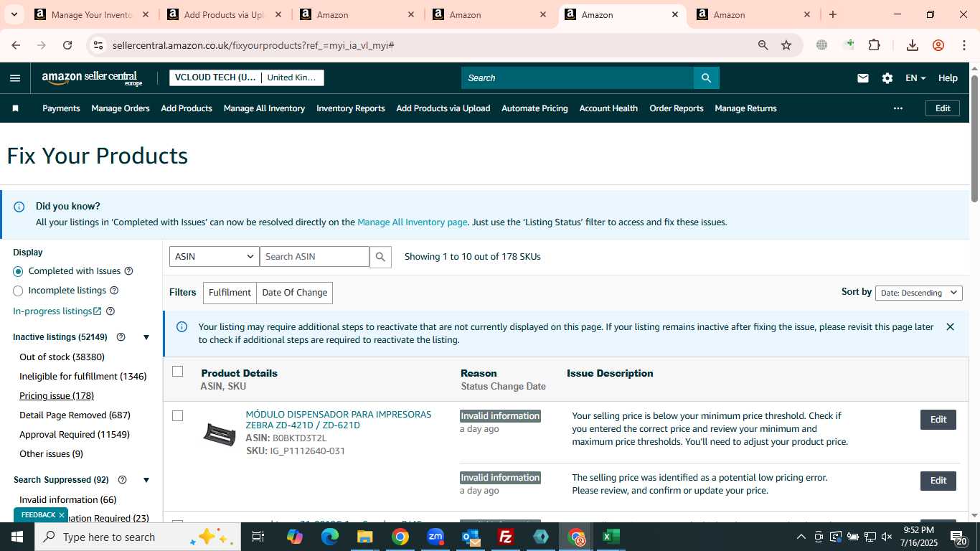This screenshot has height=551, width=980.
Task: Open the Fulfilment filter
Action: [230, 293]
